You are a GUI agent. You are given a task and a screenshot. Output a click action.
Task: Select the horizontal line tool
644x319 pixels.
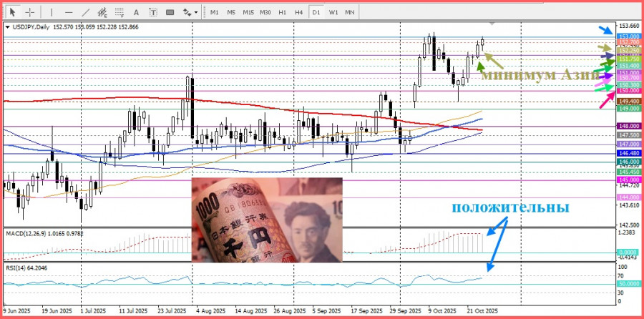68,12
